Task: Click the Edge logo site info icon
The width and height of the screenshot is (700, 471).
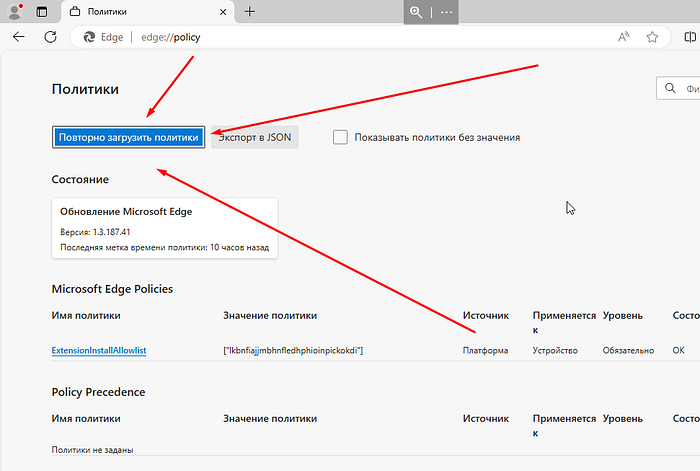Action: pos(89,37)
